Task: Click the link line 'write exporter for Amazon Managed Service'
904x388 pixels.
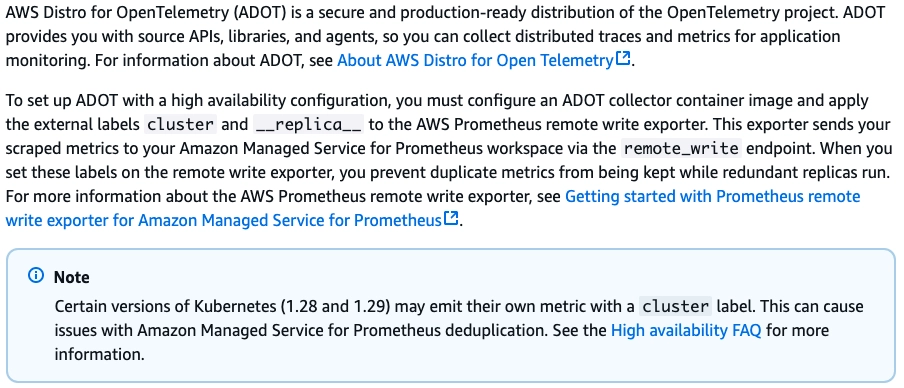Action: tap(223, 220)
